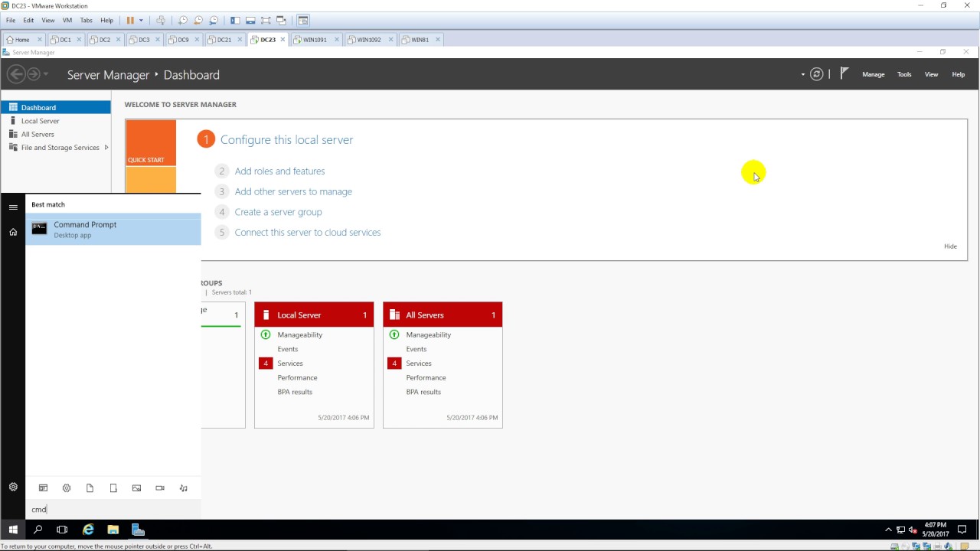The image size is (980, 551).
Task: Open BPA results under Local Server tile
Action: click(x=295, y=392)
